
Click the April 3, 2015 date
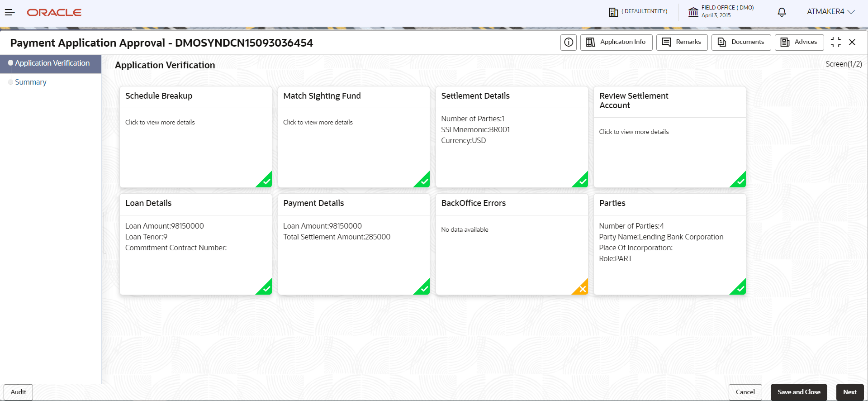point(716,15)
